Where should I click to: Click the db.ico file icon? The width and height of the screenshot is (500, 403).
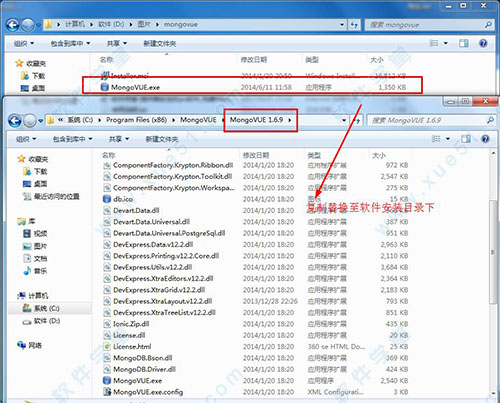click(x=107, y=199)
